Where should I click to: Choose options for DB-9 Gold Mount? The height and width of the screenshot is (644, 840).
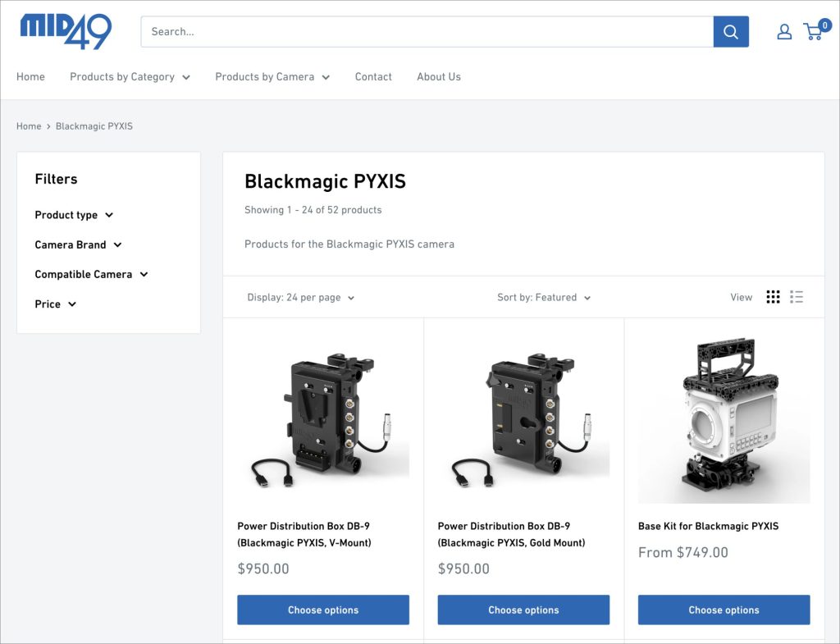523,610
